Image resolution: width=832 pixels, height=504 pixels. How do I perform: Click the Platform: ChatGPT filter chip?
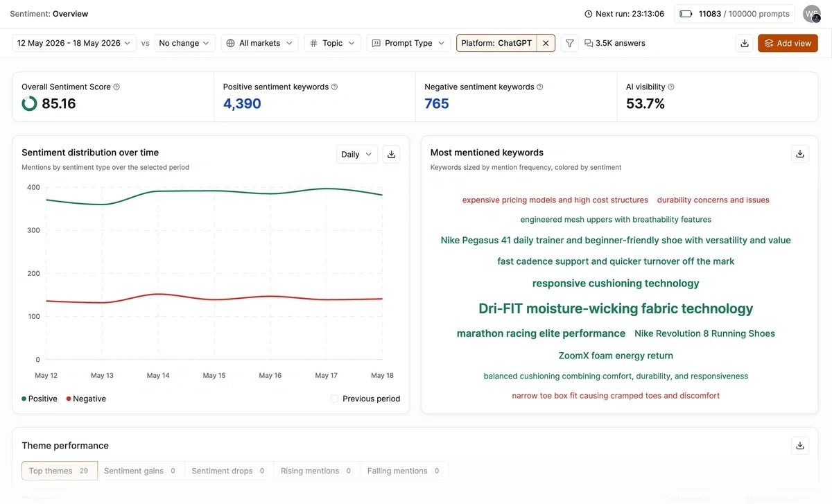(496, 43)
